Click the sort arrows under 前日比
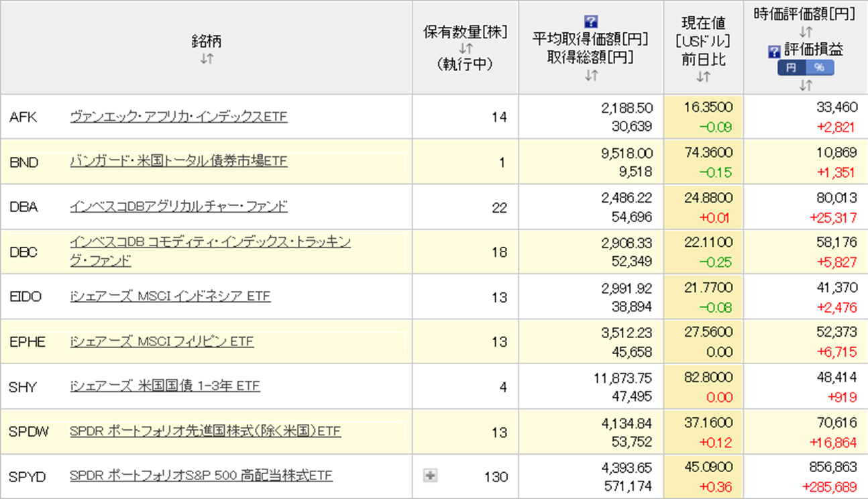868x499 pixels. [703, 76]
